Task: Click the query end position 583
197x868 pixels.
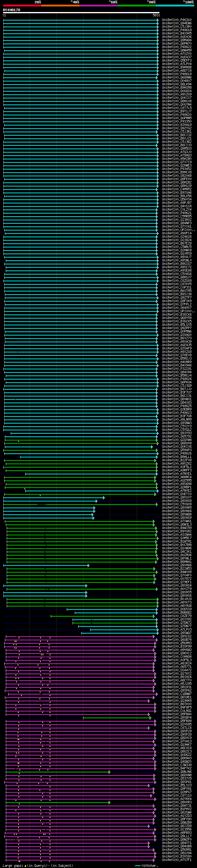Action: 155,15
